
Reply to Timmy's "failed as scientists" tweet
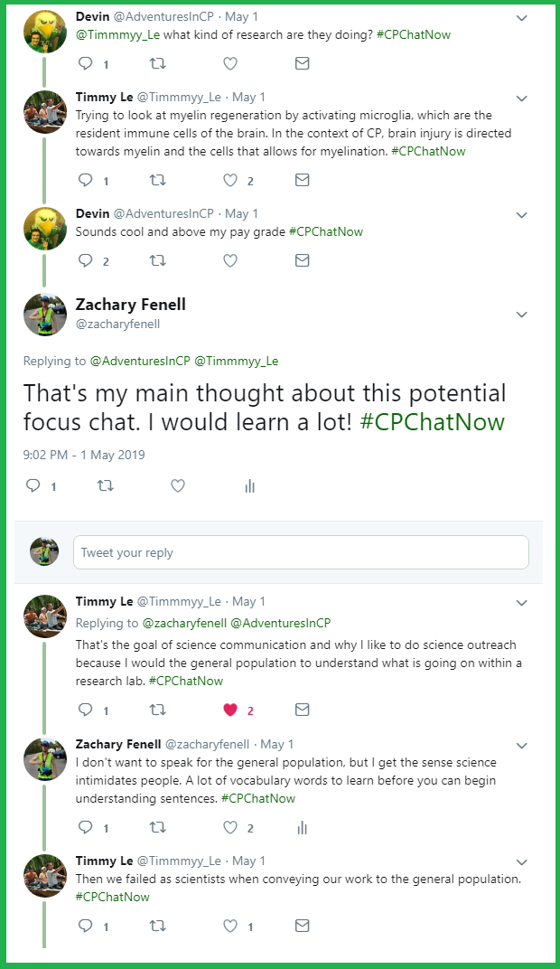(86, 926)
